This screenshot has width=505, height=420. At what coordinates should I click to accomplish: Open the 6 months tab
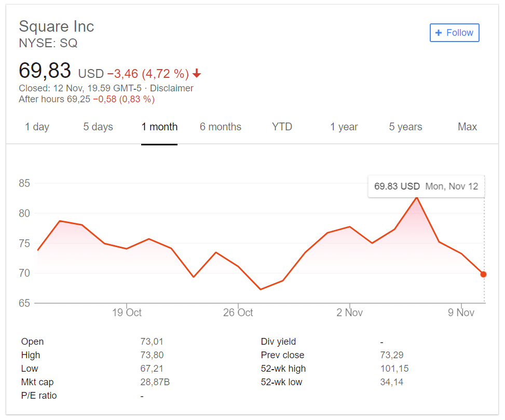(221, 127)
